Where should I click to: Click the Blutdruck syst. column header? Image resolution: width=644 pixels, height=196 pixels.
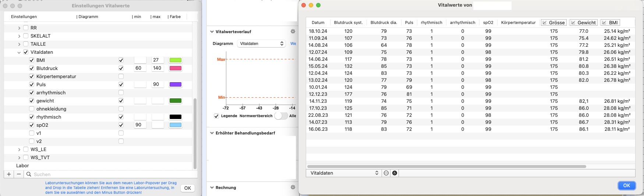pyautogui.click(x=348, y=22)
